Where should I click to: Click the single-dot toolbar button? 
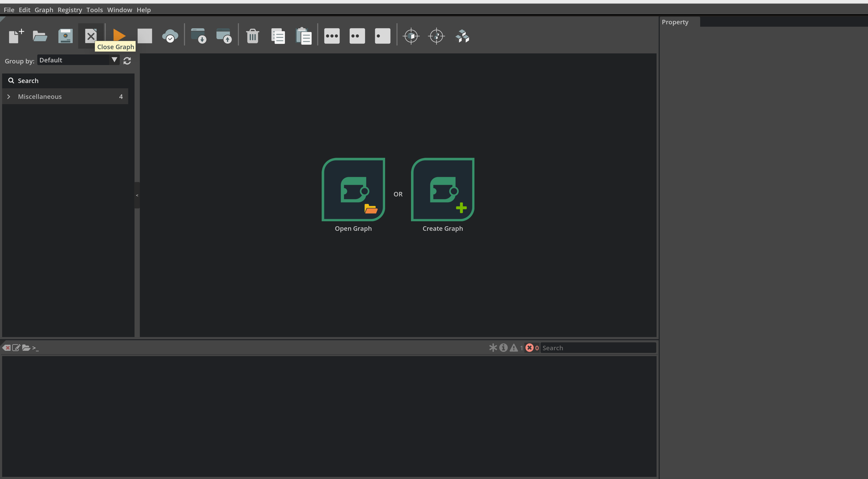click(382, 36)
